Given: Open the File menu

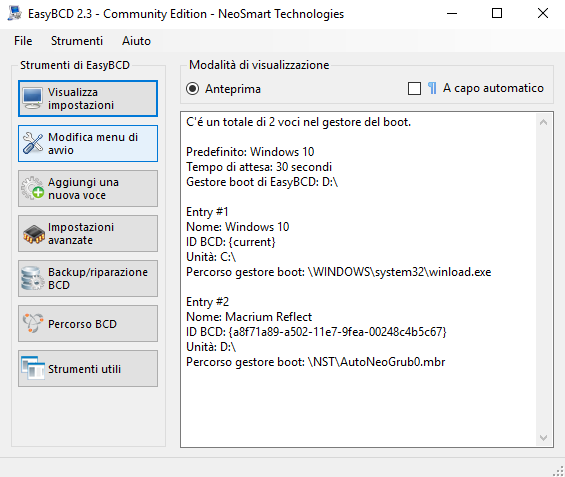Looking at the screenshot, I should pos(23,41).
